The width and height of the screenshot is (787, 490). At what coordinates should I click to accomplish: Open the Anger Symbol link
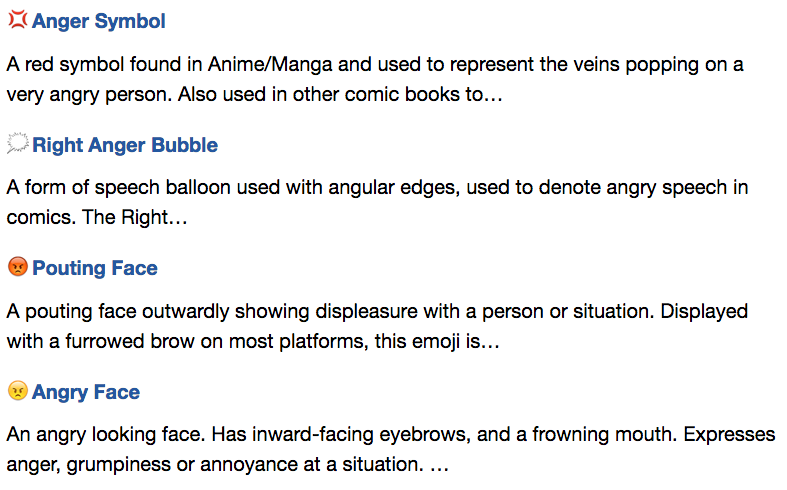pos(99,21)
